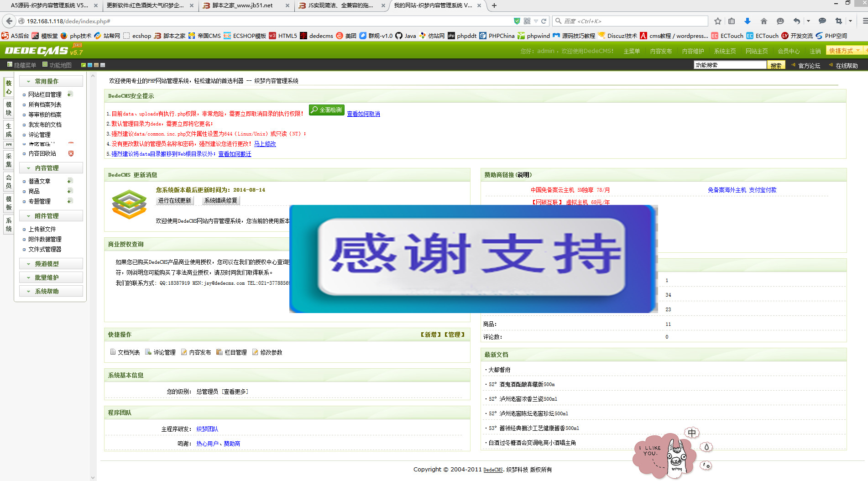Click add icon beside 专题管理
Viewport: 868px width, 481px height.
[x=70, y=201]
